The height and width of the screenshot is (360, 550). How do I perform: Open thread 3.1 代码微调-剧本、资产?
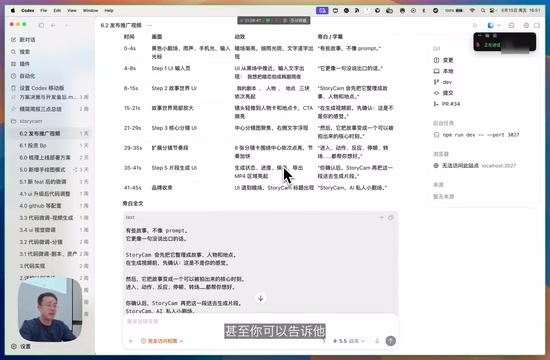pos(49,254)
